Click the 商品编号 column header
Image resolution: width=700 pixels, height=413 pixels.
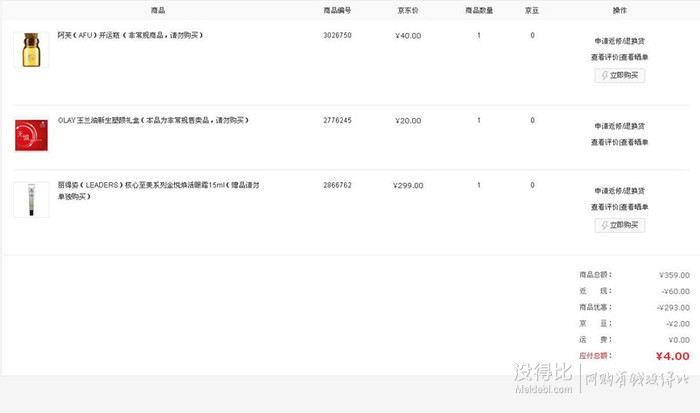point(337,10)
